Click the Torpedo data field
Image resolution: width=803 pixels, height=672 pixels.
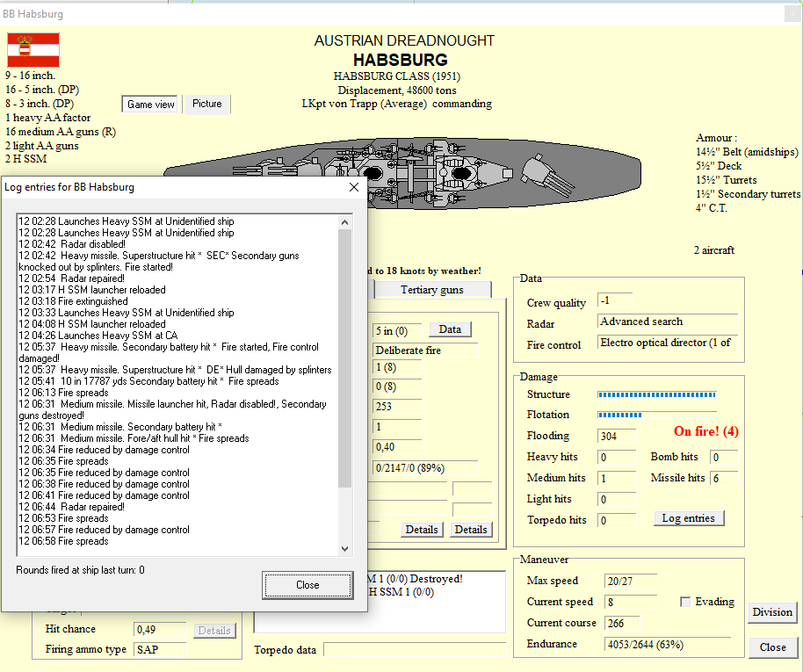(x=415, y=650)
